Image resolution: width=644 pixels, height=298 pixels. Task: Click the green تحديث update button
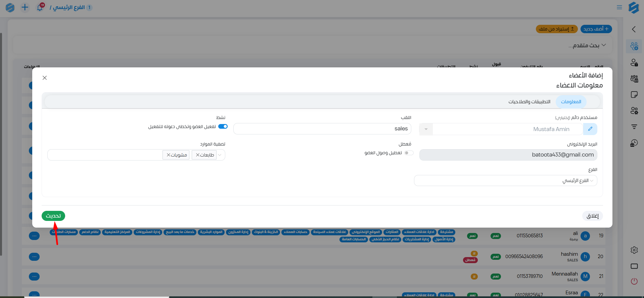(53, 216)
